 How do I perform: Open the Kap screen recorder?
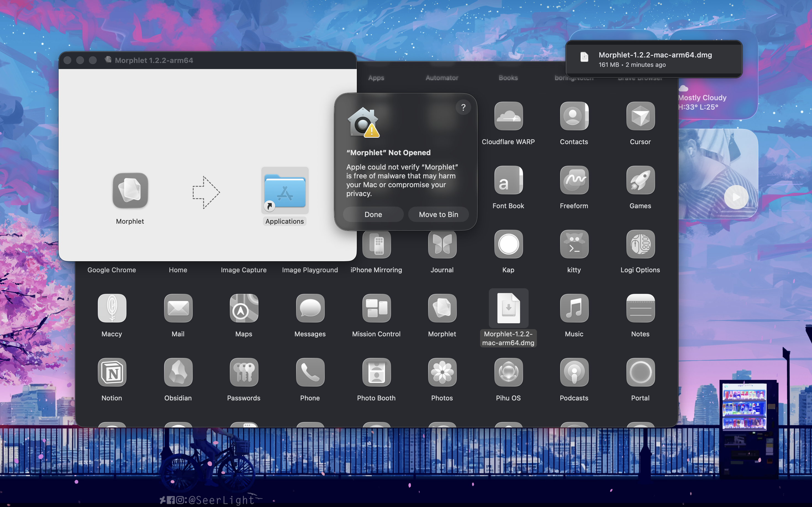(x=508, y=244)
